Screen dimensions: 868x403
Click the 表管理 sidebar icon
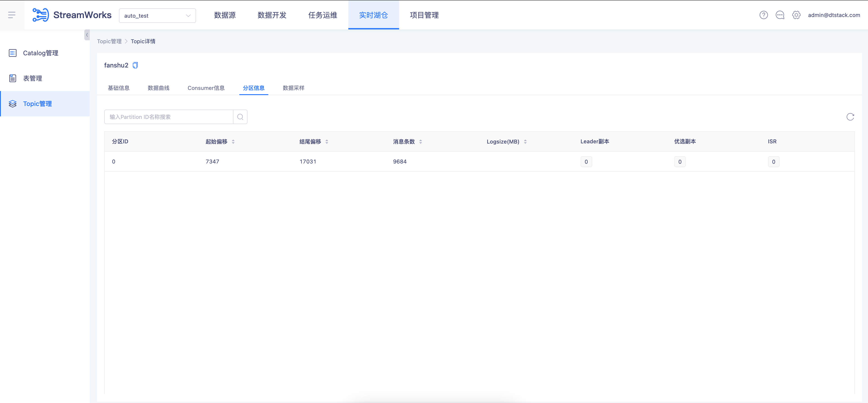coord(12,78)
